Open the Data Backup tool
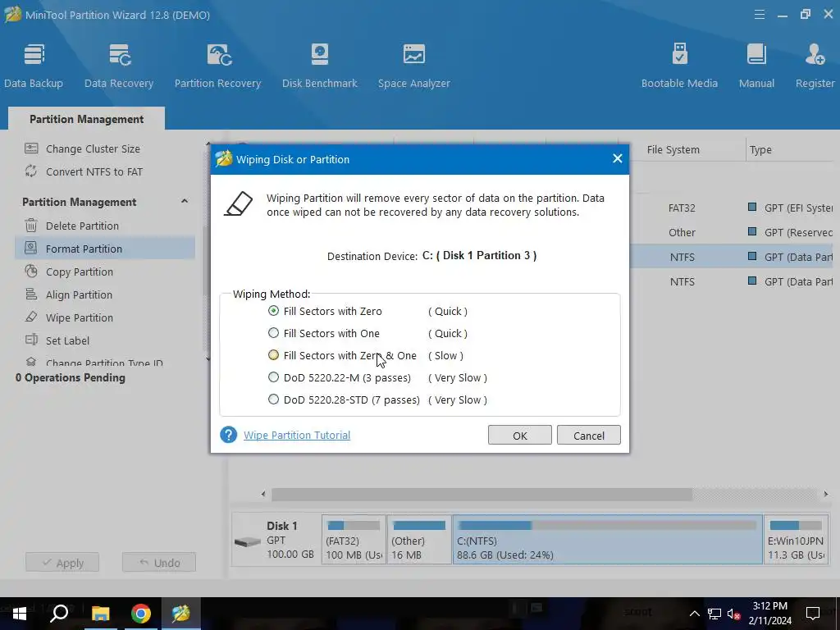The height and width of the screenshot is (630, 840). click(33, 66)
